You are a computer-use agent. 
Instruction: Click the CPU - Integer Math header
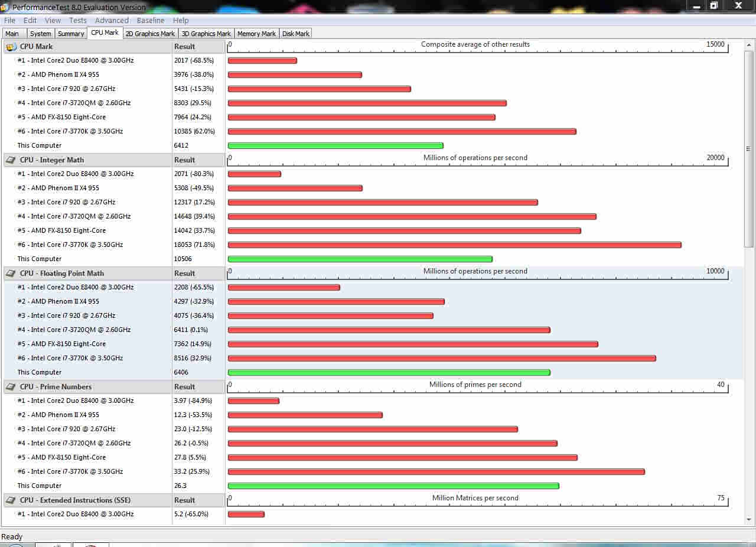point(52,160)
